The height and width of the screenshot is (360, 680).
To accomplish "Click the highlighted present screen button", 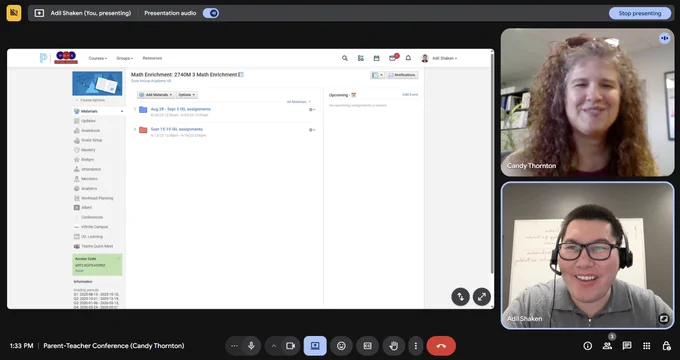I will coord(315,346).
